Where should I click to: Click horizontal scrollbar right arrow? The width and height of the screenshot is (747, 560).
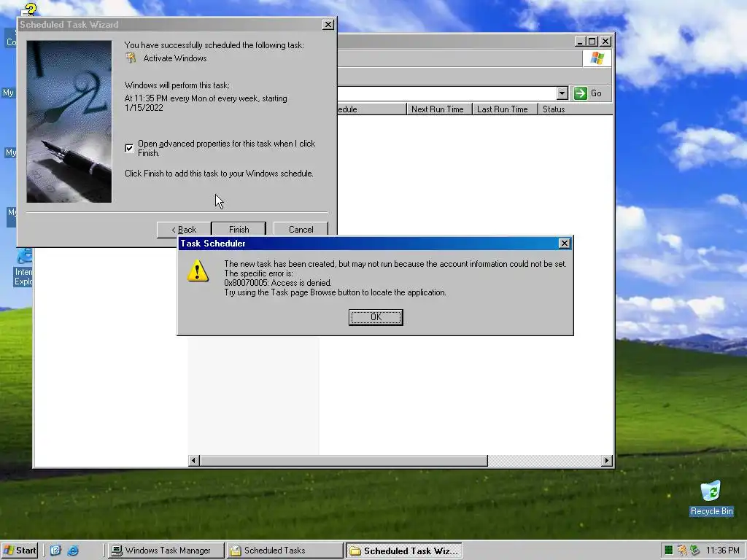606,461
